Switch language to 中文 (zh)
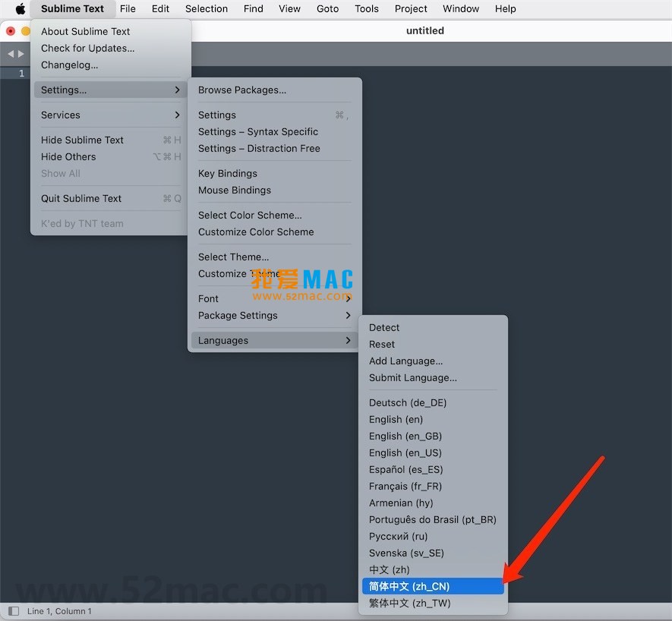Image resolution: width=672 pixels, height=621 pixels. 433,570
